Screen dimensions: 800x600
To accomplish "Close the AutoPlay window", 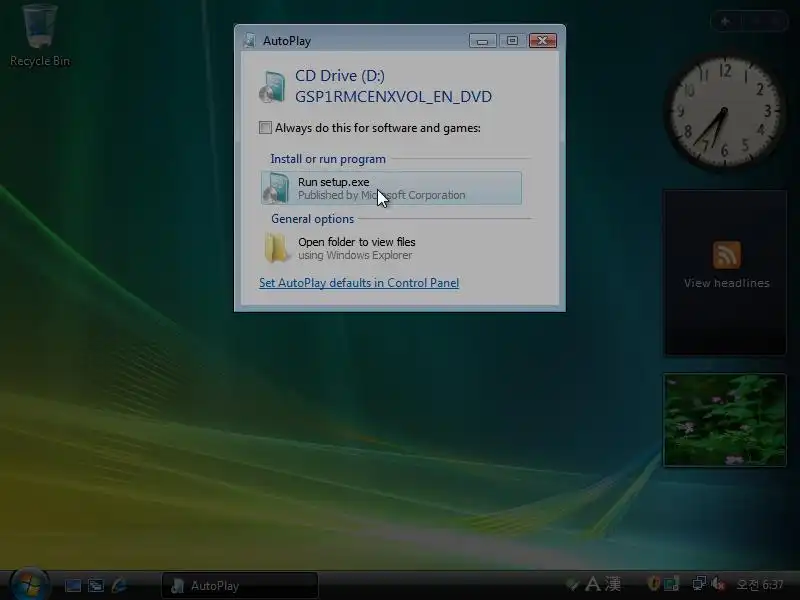I will pos(542,40).
